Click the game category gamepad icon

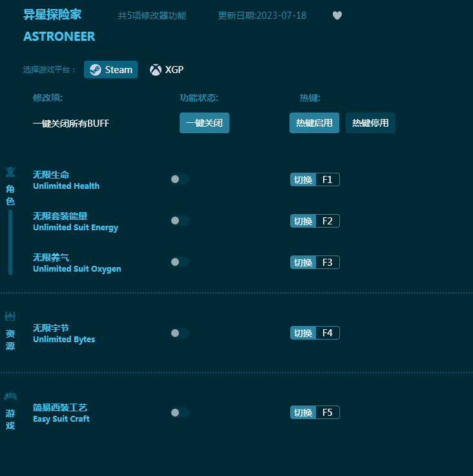coord(10,396)
